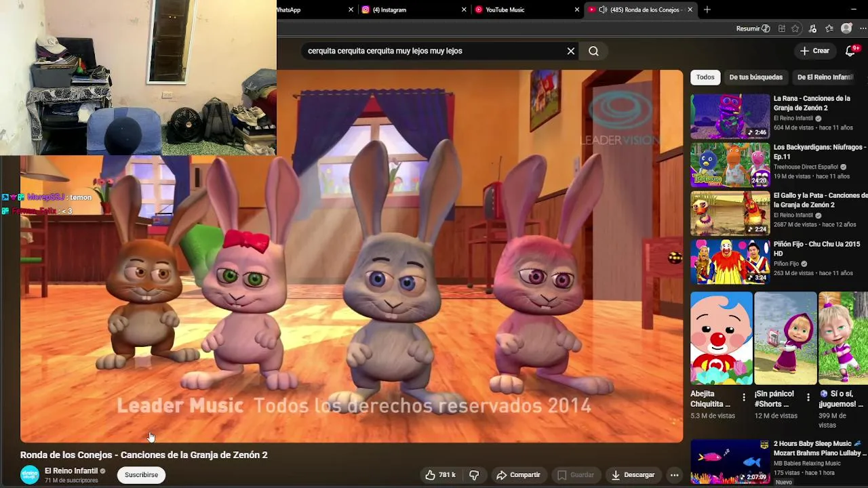The height and width of the screenshot is (488, 868).
Task: Open a new browser tab
Action: click(x=707, y=9)
